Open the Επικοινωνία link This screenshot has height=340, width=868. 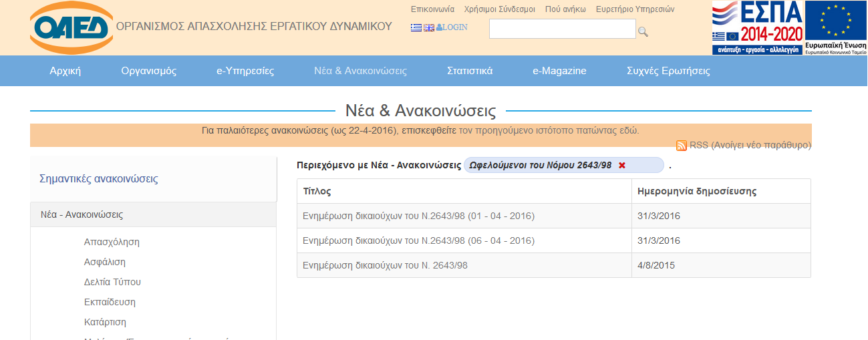point(432,9)
